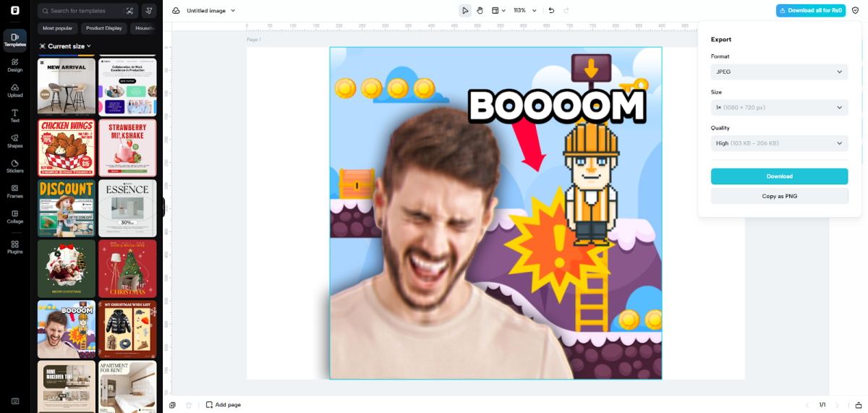
Task: Choose the Chicken Wings template thumbnail
Action: pos(67,148)
